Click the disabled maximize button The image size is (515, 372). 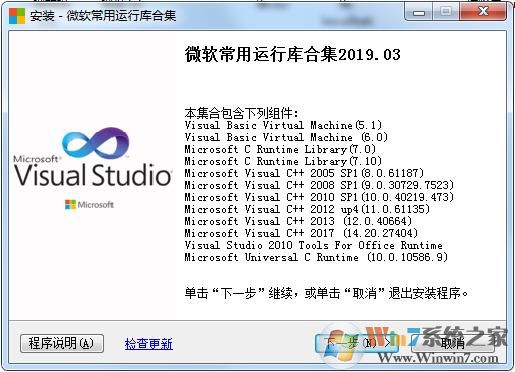coord(446,13)
